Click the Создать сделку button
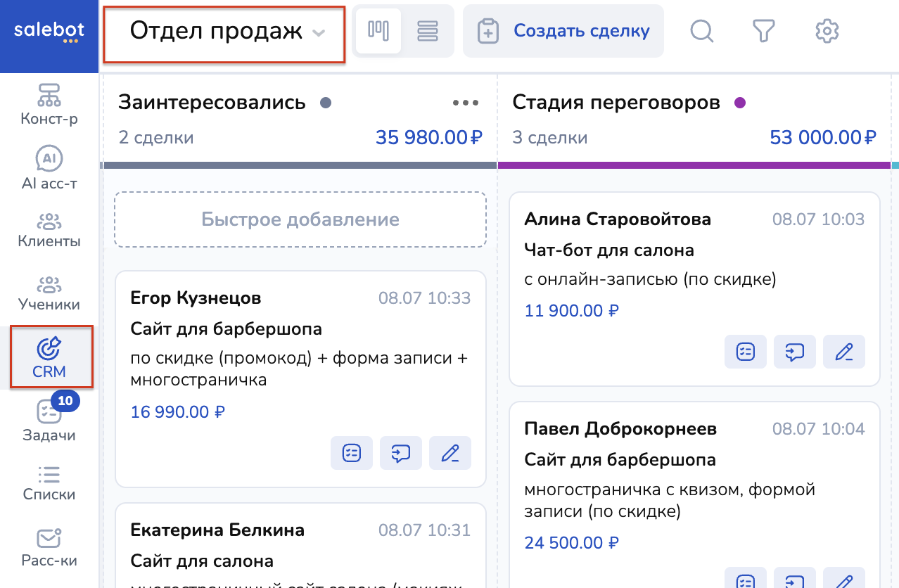Screen dimensions: 899x588 click(x=563, y=31)
